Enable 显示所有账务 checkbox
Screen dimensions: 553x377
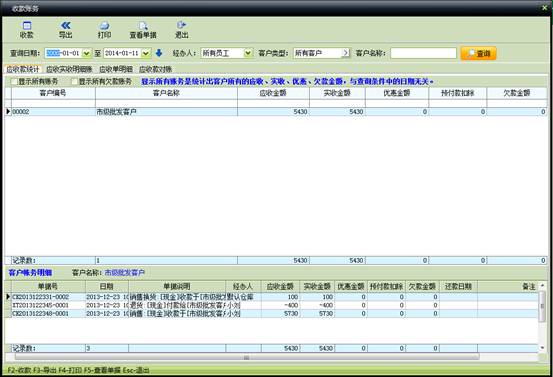14,82
